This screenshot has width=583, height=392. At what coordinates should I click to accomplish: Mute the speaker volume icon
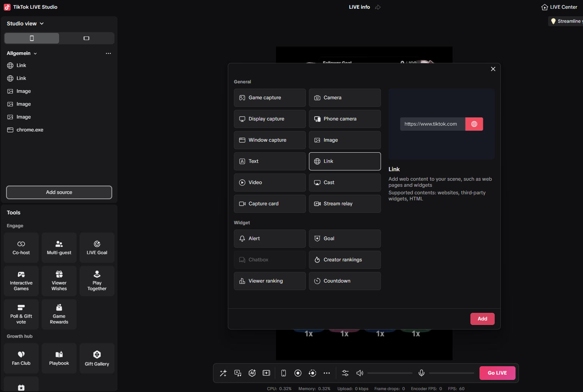tap(360, 373)
